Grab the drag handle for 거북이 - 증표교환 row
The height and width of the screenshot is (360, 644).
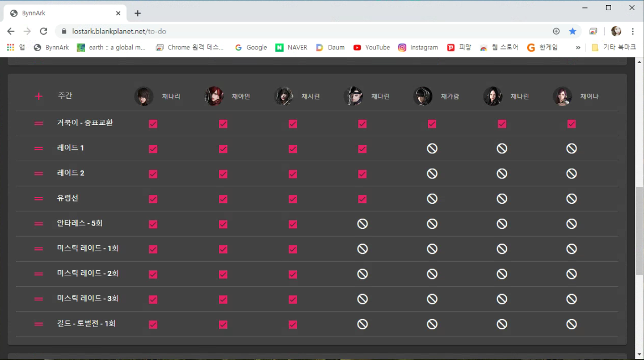39,123
